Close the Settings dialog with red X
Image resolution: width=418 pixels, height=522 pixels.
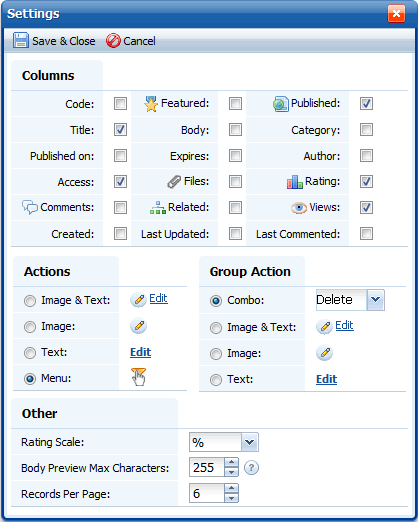(396, 14)
